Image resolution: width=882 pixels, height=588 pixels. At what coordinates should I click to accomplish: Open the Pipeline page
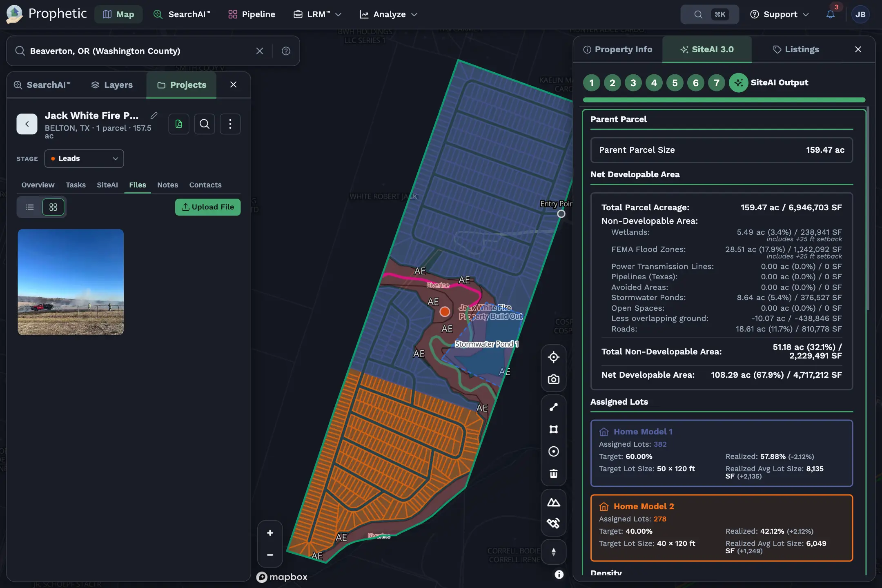coord(252,14)
